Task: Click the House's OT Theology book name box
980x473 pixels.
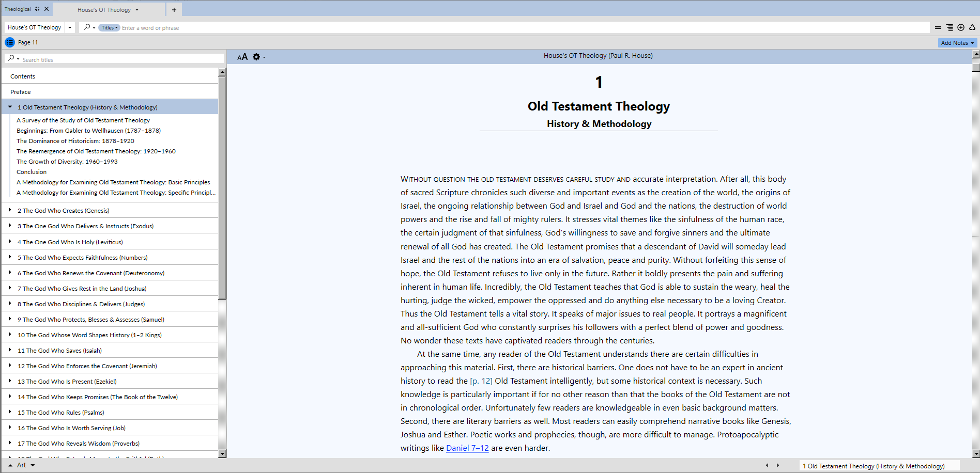Action: (35, 27)
